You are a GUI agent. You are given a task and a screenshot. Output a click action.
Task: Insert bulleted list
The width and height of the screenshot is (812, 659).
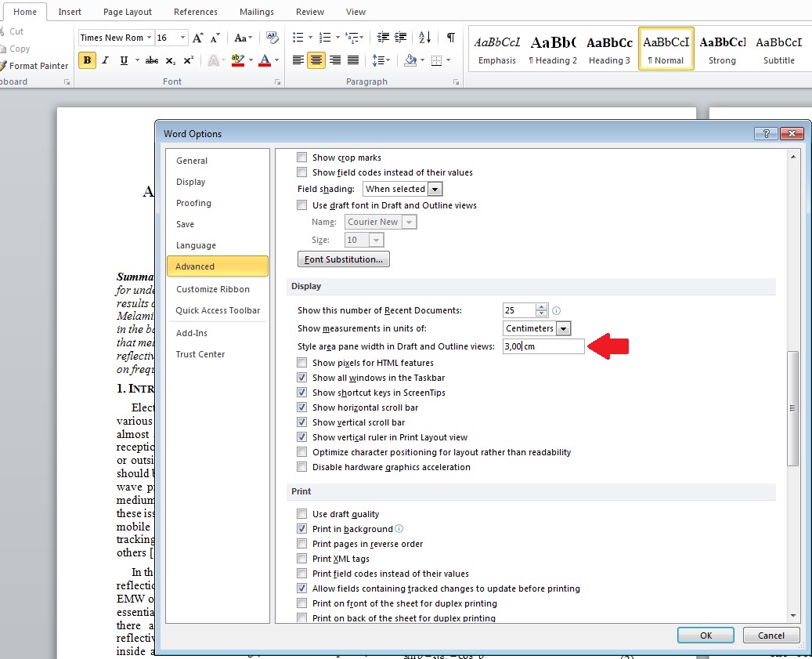tap(298, 38)
